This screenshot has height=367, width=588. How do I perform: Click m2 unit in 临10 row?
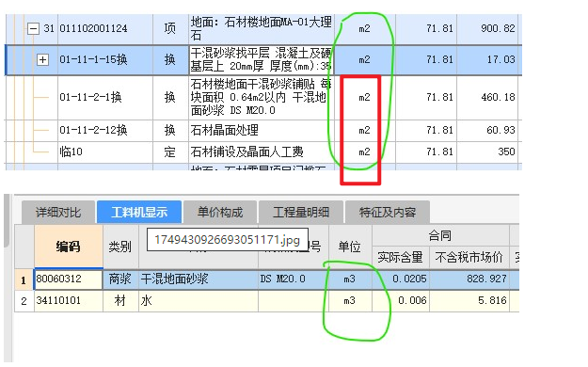364,152
